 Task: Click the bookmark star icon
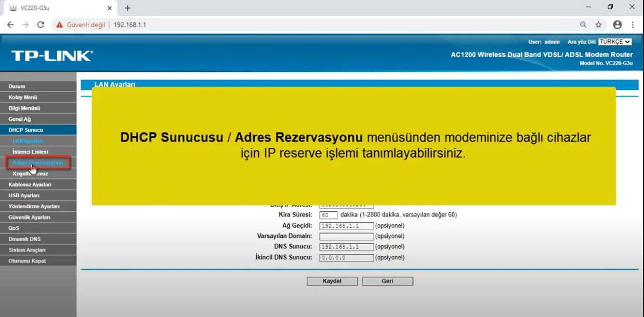(598, 24)
